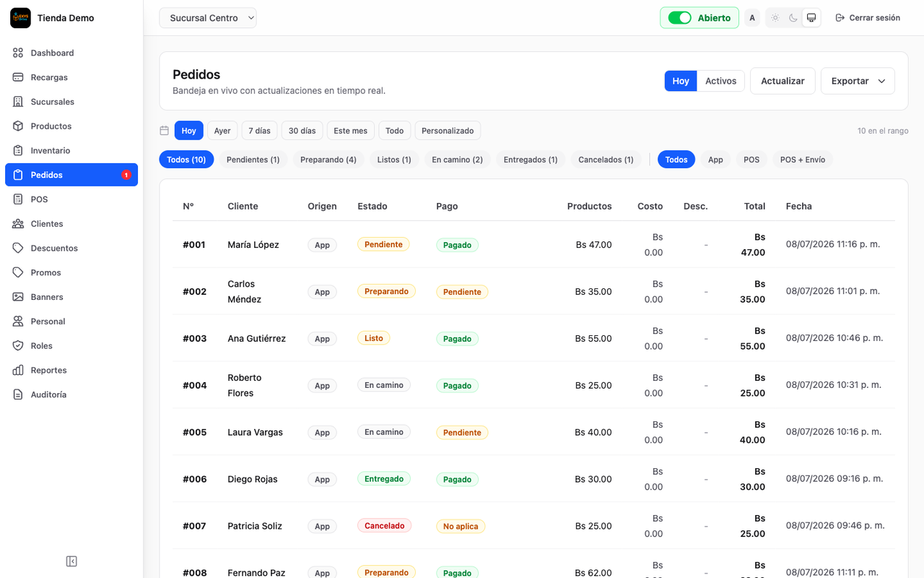The image size is (924, 578).
Task: Click the Auditoría document icon
Action: tap(18, 394)
